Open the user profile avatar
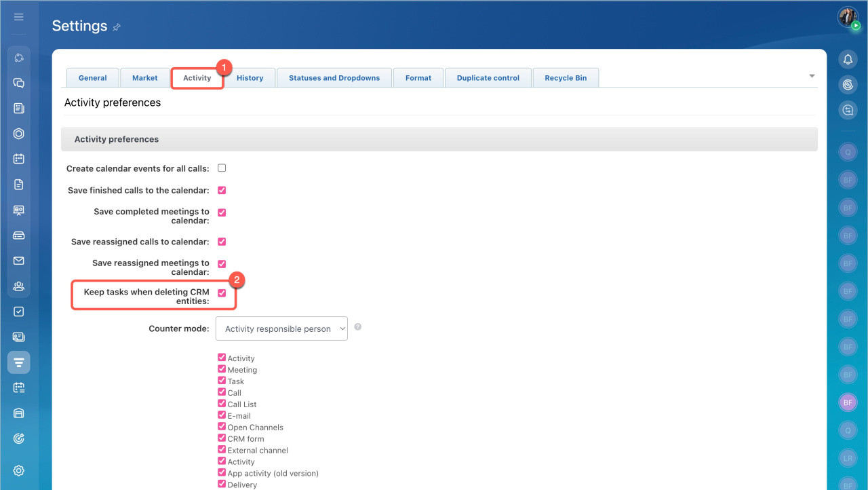 pos(848,18)
